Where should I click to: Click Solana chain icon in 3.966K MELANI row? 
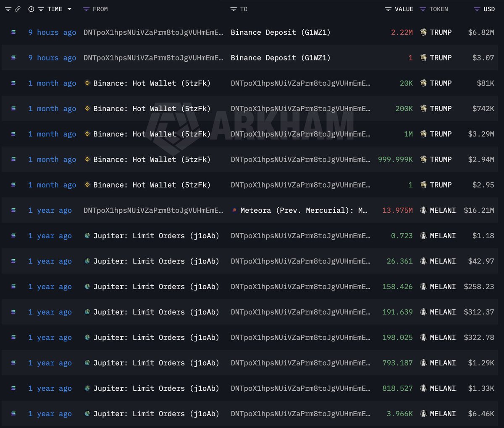(13, 414)
